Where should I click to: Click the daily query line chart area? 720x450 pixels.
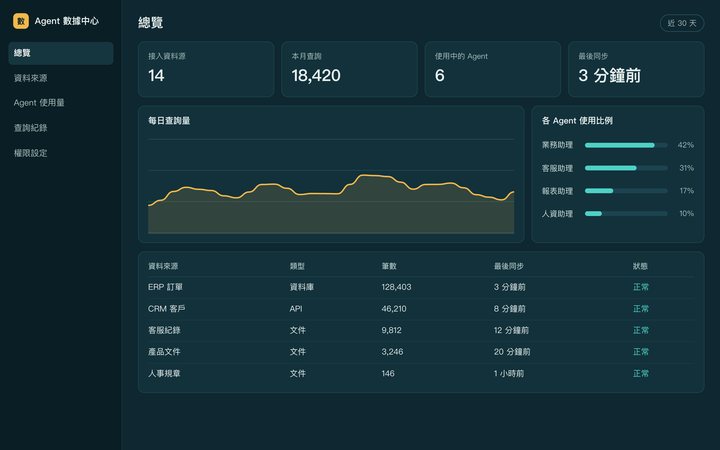point(331,186)
